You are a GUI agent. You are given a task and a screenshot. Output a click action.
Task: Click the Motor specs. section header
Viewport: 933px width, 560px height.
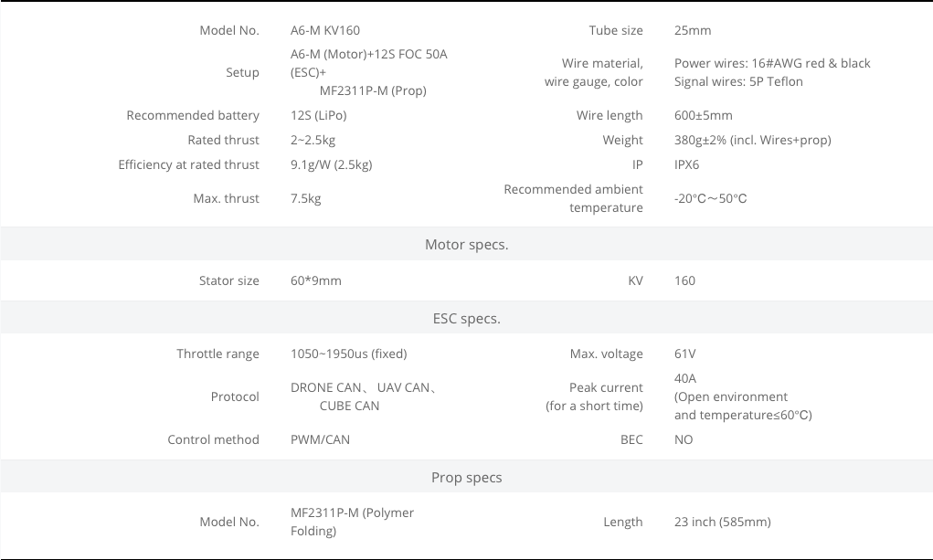466,245
